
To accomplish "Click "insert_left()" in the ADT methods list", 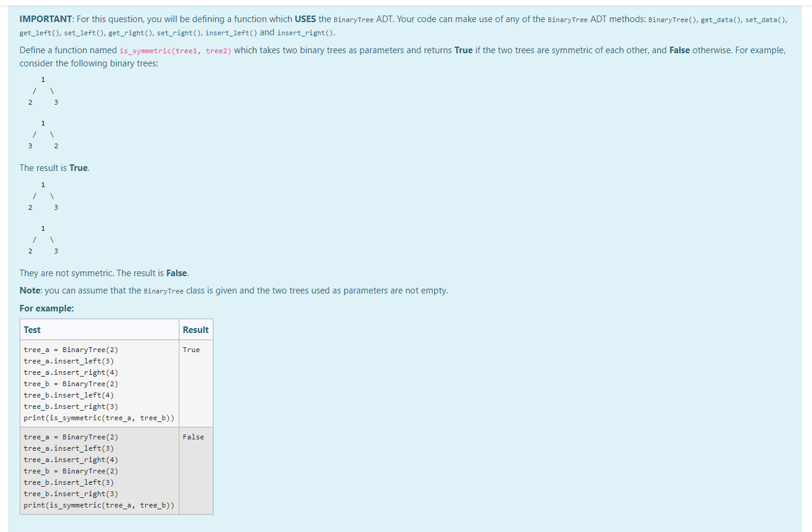I will [x=231, y=32].
